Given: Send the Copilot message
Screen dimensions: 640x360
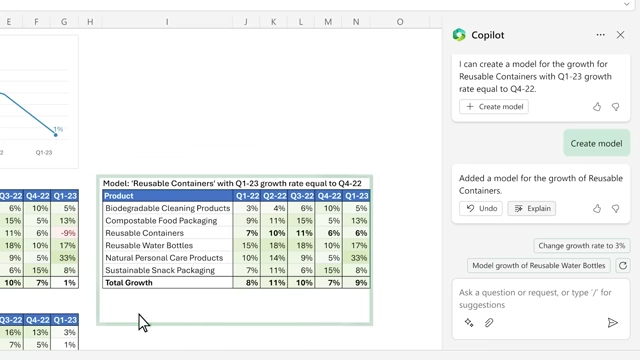Looking at the screenshot, I should click(x=612, y=323).
